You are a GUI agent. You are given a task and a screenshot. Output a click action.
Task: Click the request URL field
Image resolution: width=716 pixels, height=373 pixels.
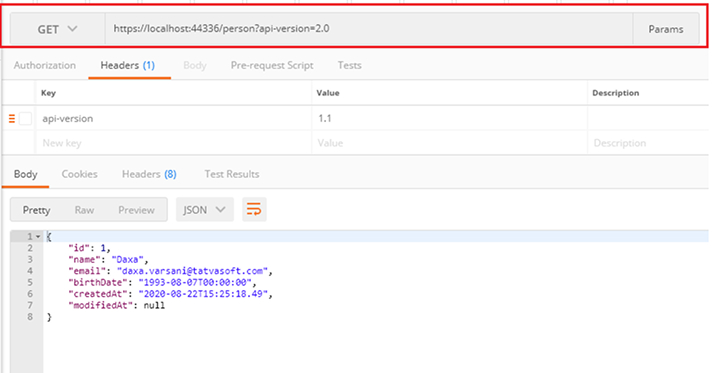point(369,29)
